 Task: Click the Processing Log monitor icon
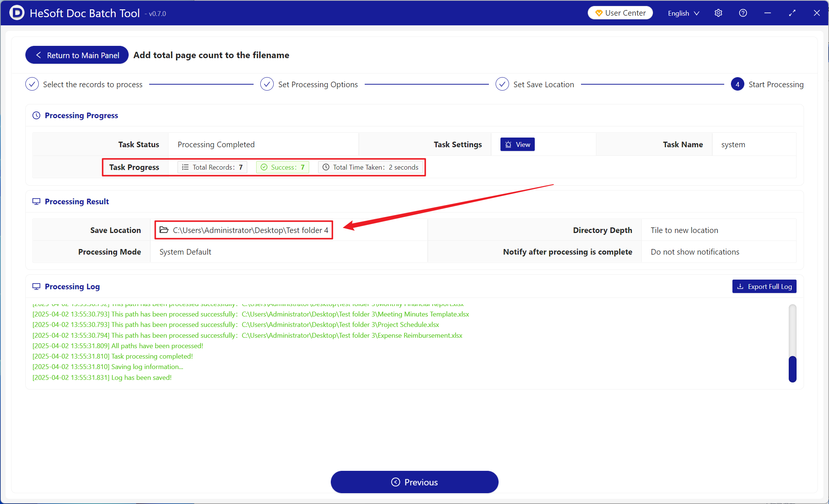(36, 287)
